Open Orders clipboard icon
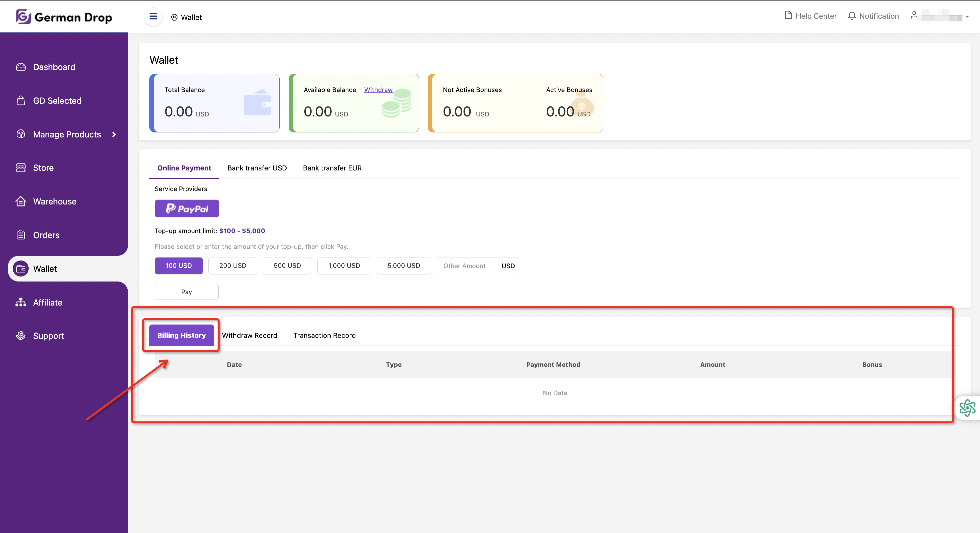Screen dimensions: 980x533 point(21,235)
